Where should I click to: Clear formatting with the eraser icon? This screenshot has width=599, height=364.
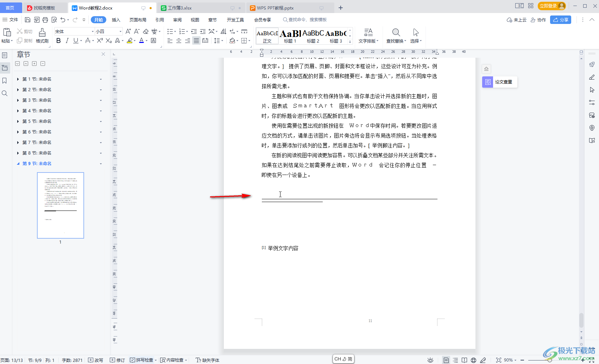tap(146, 31)
